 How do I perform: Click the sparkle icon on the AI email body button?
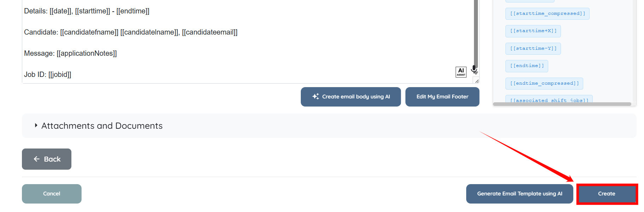pyautogui.click(x=316, y=96)
